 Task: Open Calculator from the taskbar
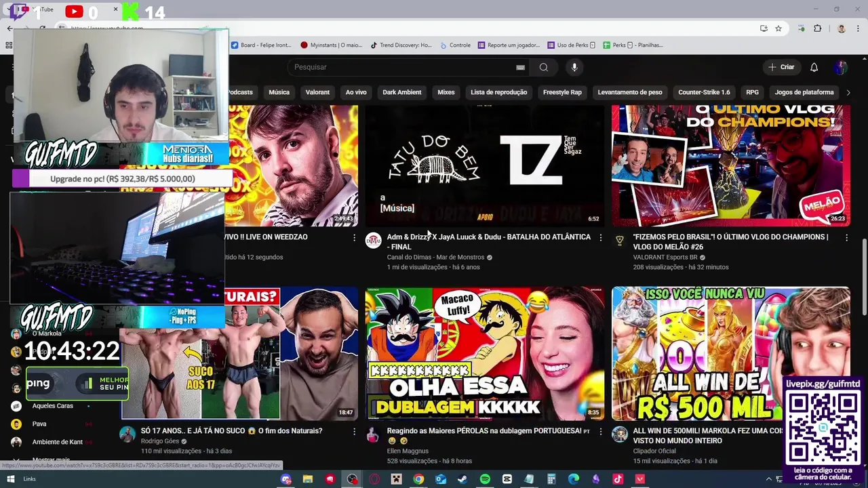pos(551,479)
